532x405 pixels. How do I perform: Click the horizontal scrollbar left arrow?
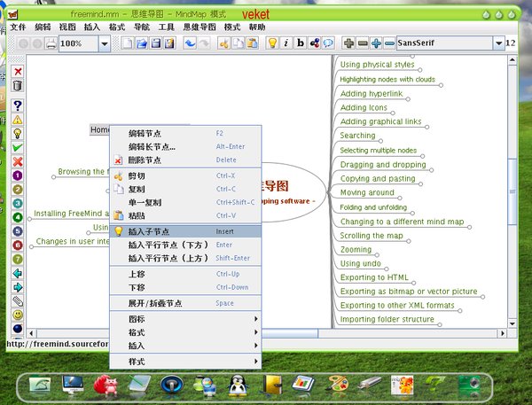[x=31, y=333]
